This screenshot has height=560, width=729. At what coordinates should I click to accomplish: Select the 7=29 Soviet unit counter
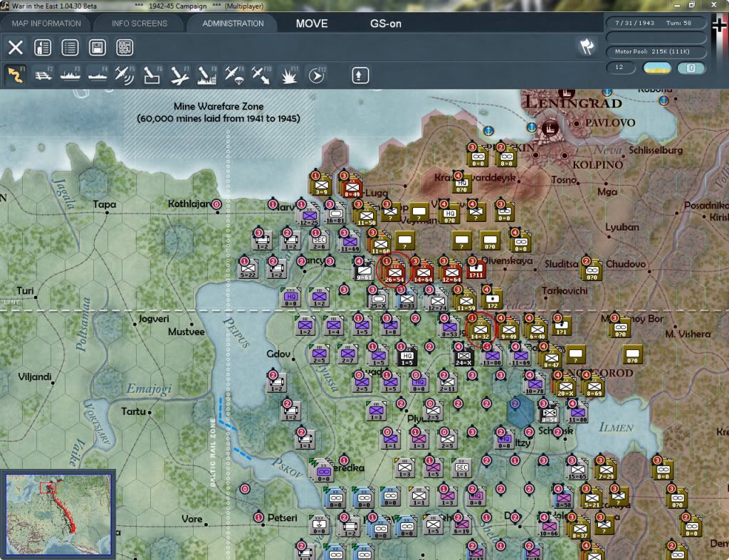pyautogui.click(x=606, y=470)
